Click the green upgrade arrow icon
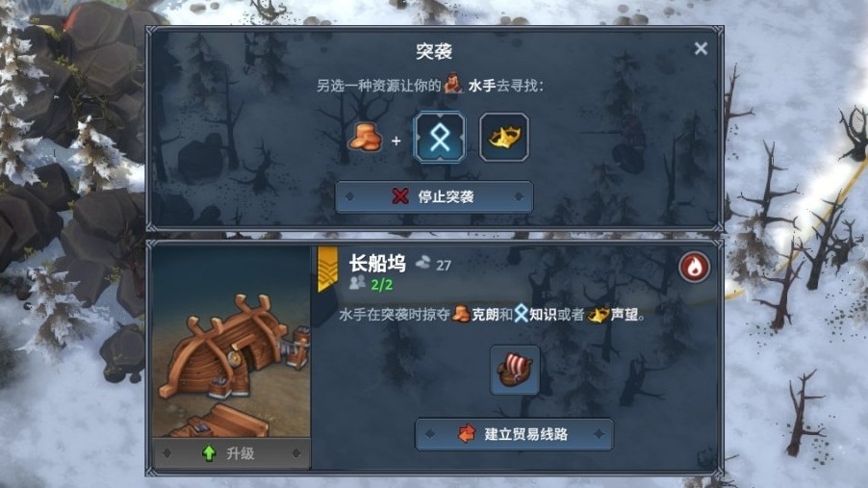The height and width of the screenshot is (488, 868). [x=209, y=453]
